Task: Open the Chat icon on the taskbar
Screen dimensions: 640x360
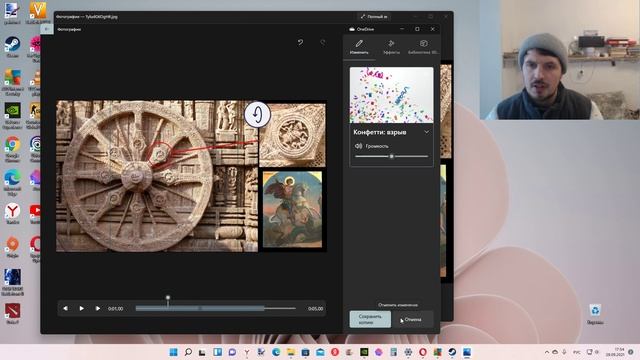Action: (232, 352)
